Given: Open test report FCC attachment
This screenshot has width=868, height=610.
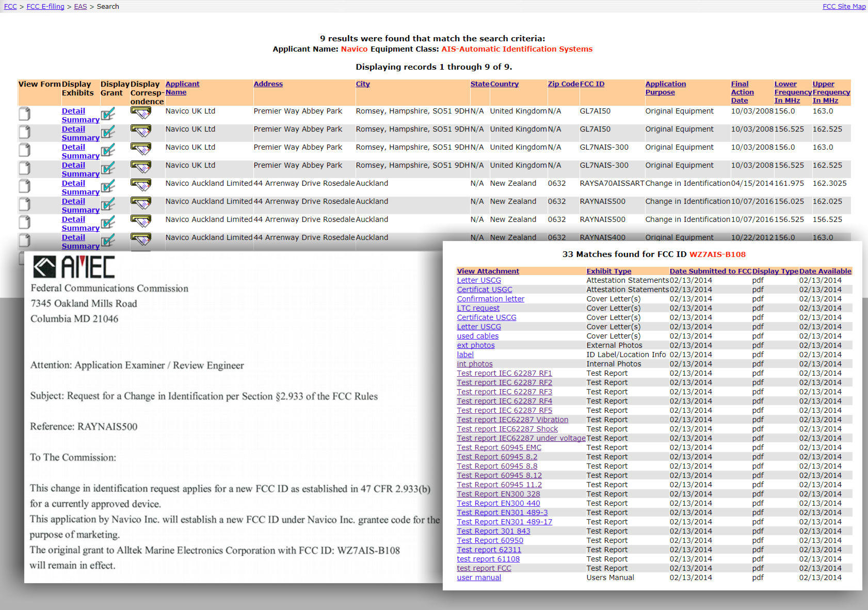Looking at the screenshot, I should point(484,568).
